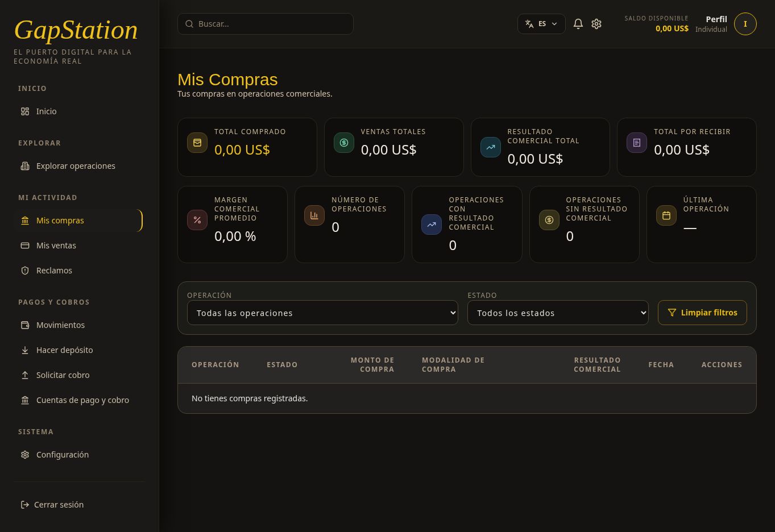Viewport: 775px width, 532px height.
Task: Click the Resultado Comercial column header
Action: click(597, 365)
